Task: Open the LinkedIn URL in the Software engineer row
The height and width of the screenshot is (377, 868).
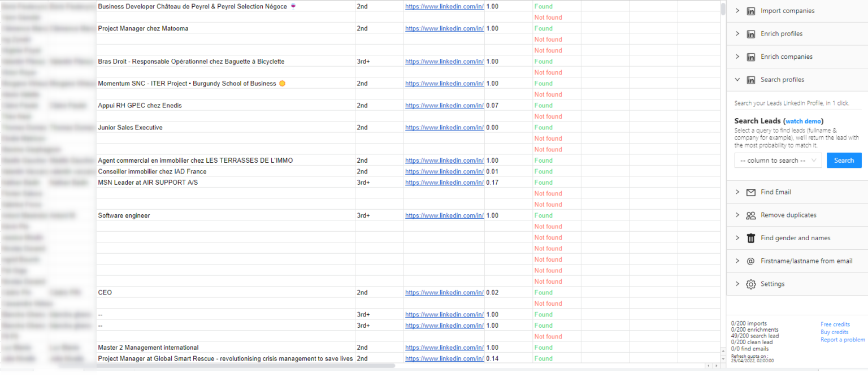Action: point(444,215)
